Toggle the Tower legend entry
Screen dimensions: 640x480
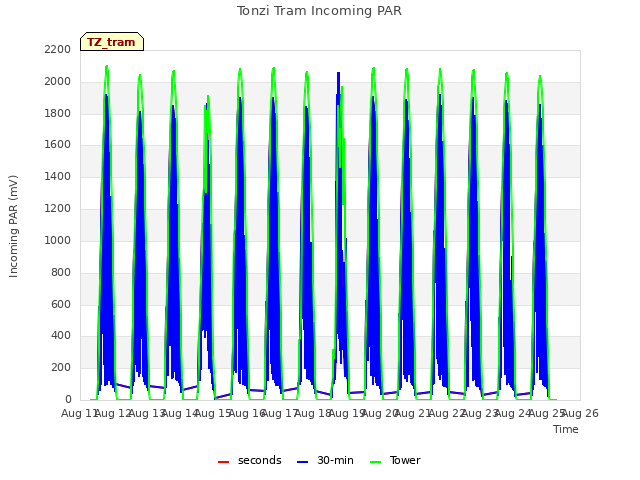[x=395, y=460]
